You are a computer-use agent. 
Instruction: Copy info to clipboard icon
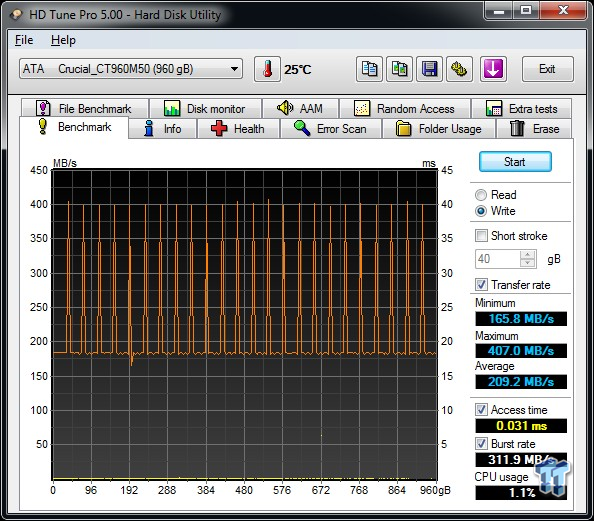(x=369, y=69)
